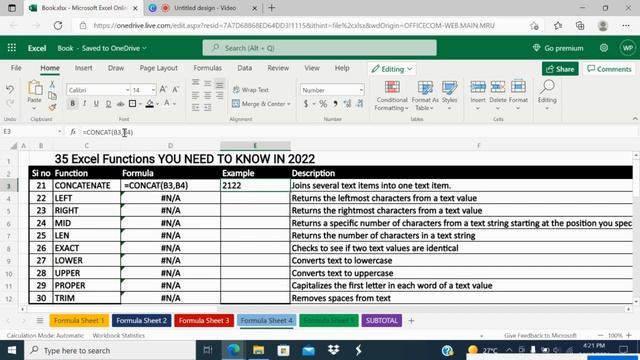Toggle Italic formatting

click(x=84, y=104)
